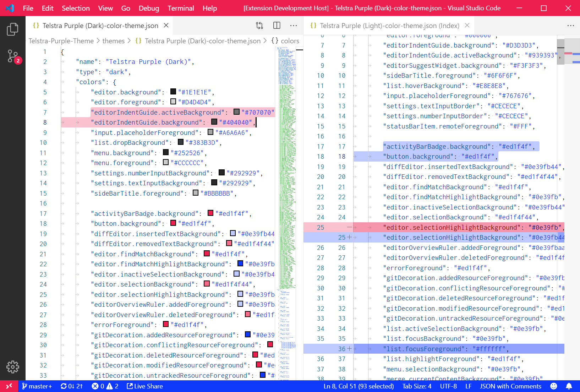
Task: Open the File menu
Action: tap(28, 8)
